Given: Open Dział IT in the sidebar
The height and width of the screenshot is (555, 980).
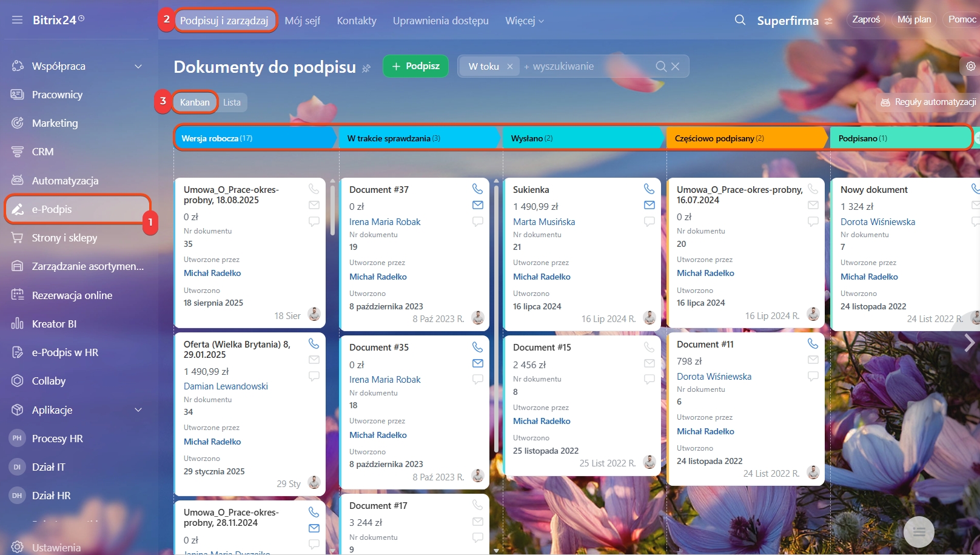Looking at the screenshot, I should (x=49, y=467).
